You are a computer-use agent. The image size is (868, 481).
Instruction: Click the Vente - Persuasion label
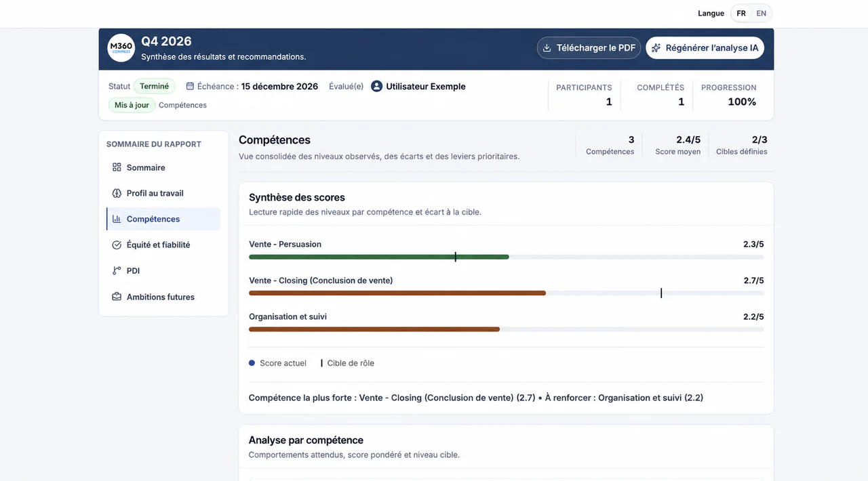tap(285, 244)
